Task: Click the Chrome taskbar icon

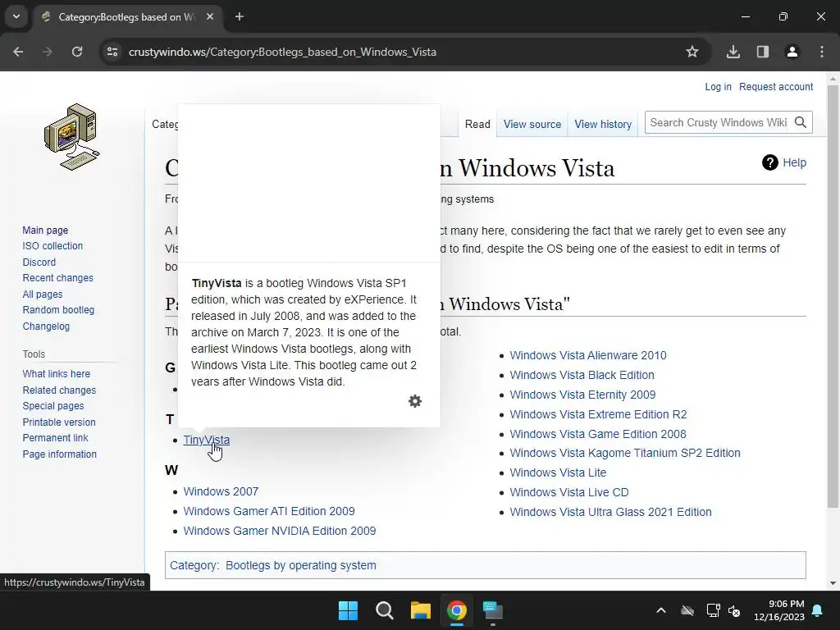Action: (457, 610)
